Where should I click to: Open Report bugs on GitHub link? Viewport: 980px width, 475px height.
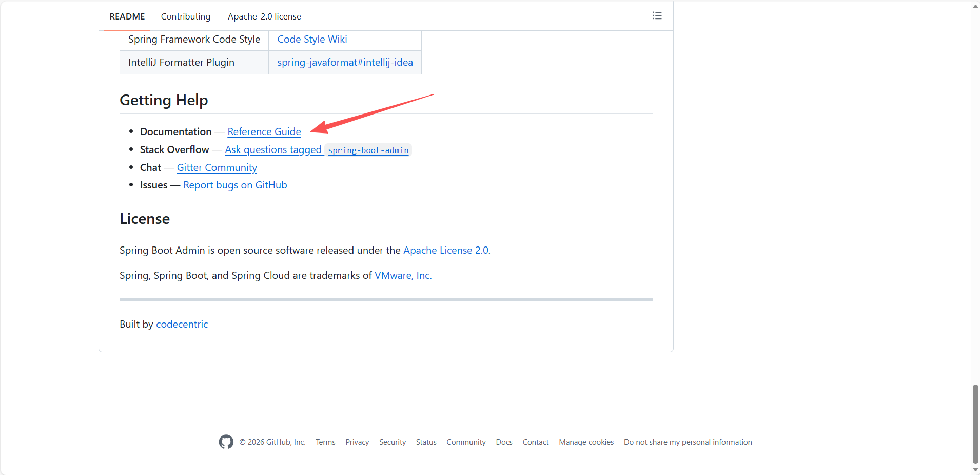[235, 185]
